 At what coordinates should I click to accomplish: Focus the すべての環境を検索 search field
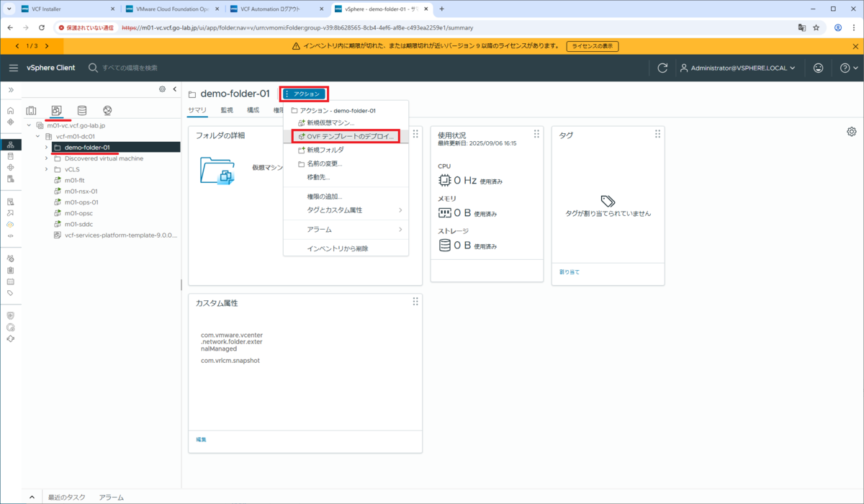click(x=130, y=68)
